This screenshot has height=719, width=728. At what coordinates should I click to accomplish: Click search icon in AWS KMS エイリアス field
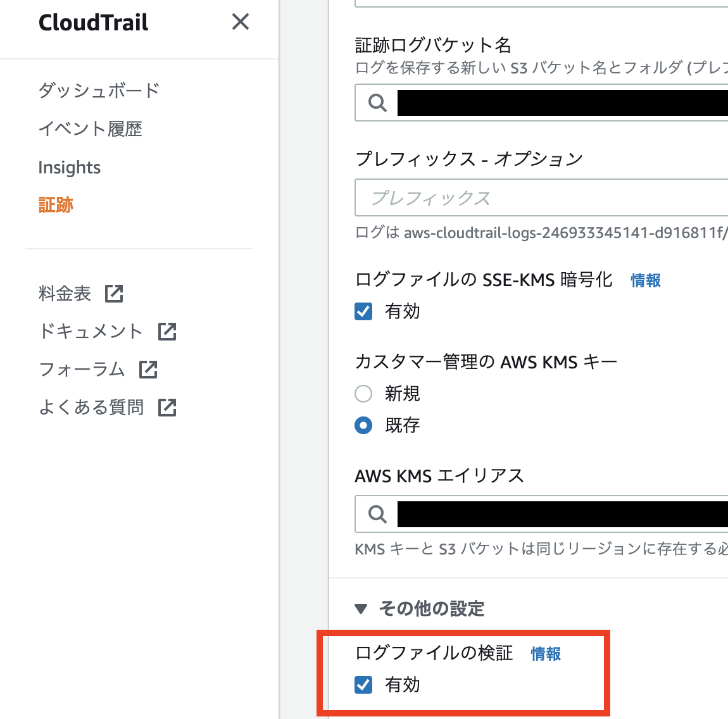point(377,514)
